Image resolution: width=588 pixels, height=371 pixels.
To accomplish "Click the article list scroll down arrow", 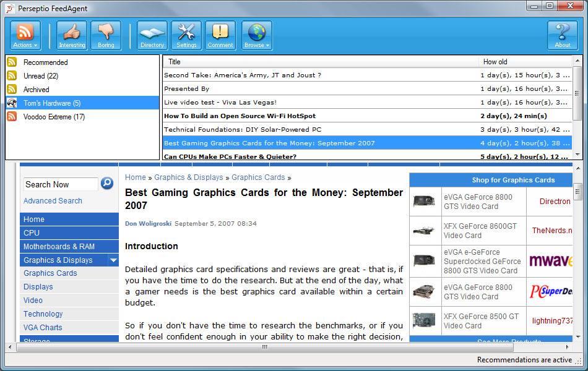I will (577, 155).
